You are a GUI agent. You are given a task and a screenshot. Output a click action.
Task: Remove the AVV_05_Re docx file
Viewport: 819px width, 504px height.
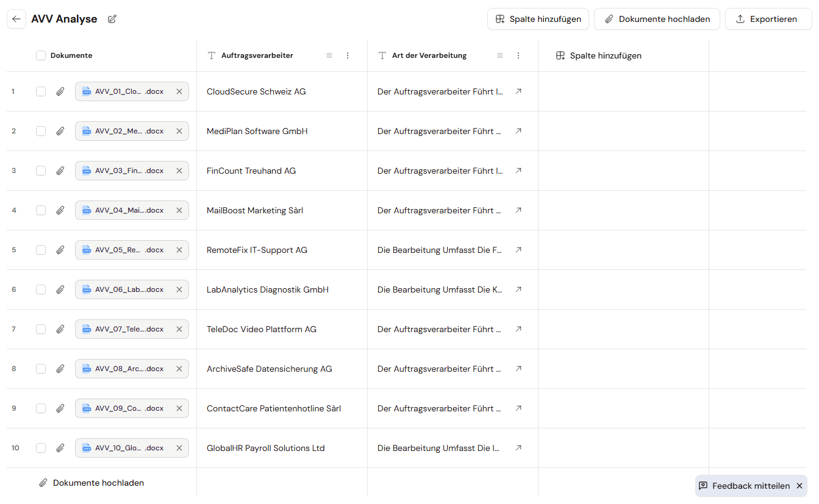[x=179, y=250]
